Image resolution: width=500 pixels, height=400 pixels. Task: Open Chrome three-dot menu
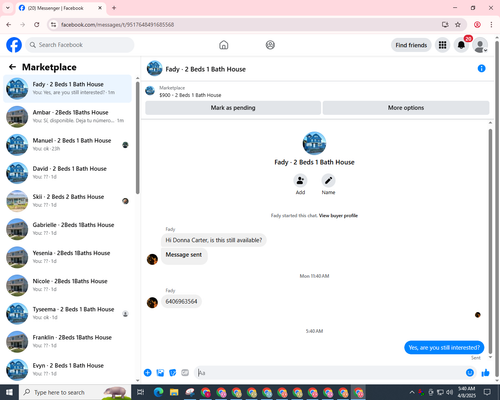pos(491,24)
